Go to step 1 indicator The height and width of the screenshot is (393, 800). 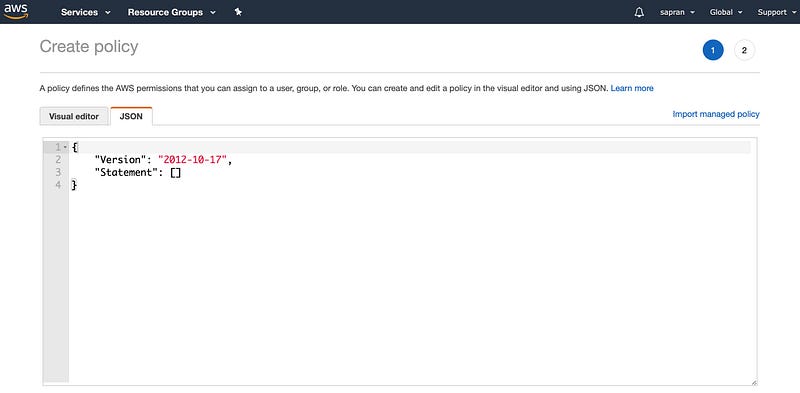[x=713, y=50]
